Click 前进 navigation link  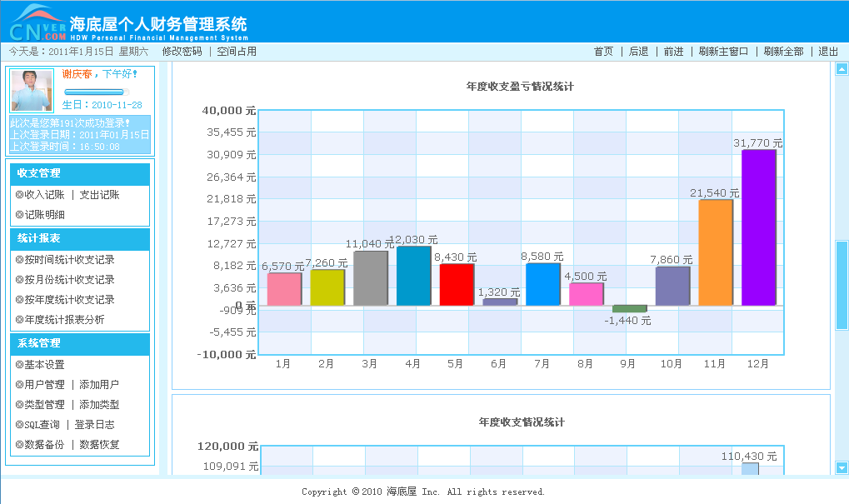click(x=673, y=52)
